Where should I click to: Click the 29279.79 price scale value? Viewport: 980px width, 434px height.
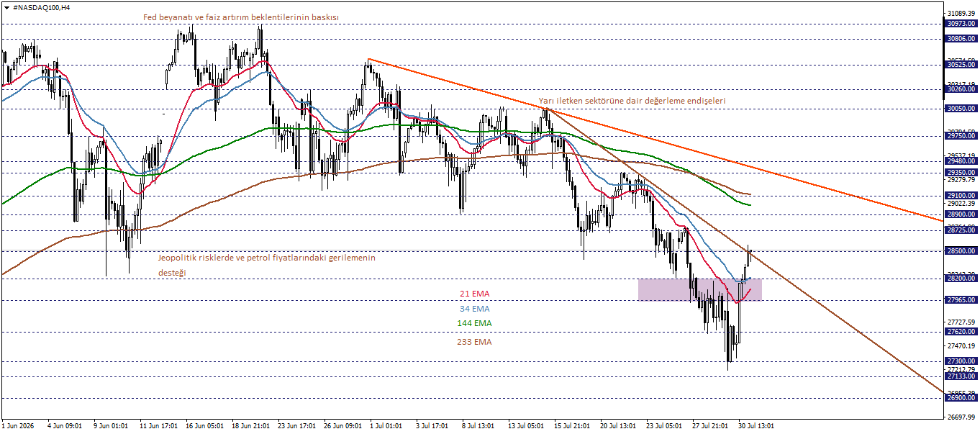[x=962, y=180]
